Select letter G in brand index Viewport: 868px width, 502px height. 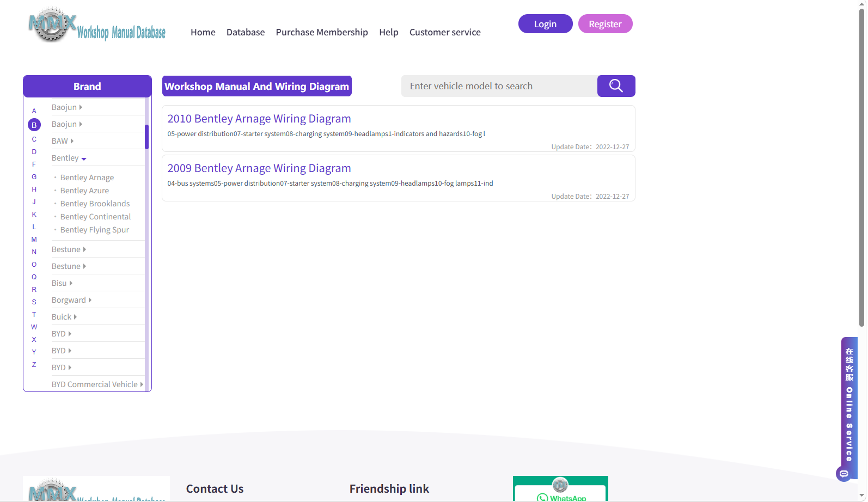click(34, 177)
